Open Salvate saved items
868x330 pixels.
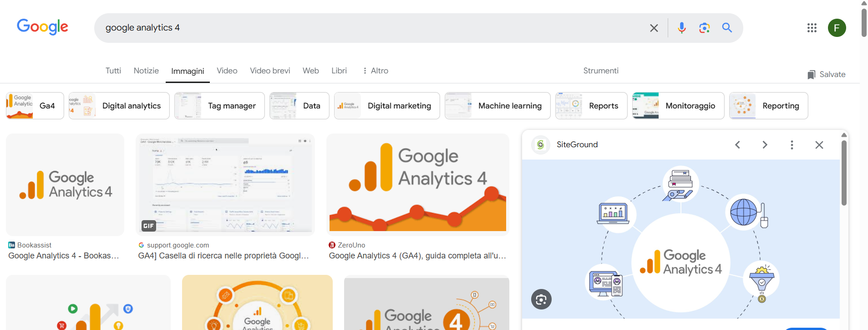pyautogui.click(x=826, y=74)
